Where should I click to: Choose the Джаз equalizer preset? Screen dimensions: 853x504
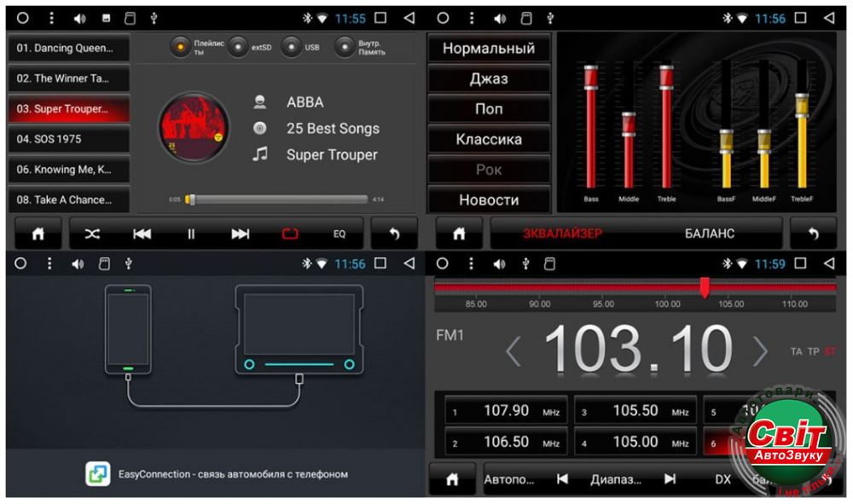489,78
